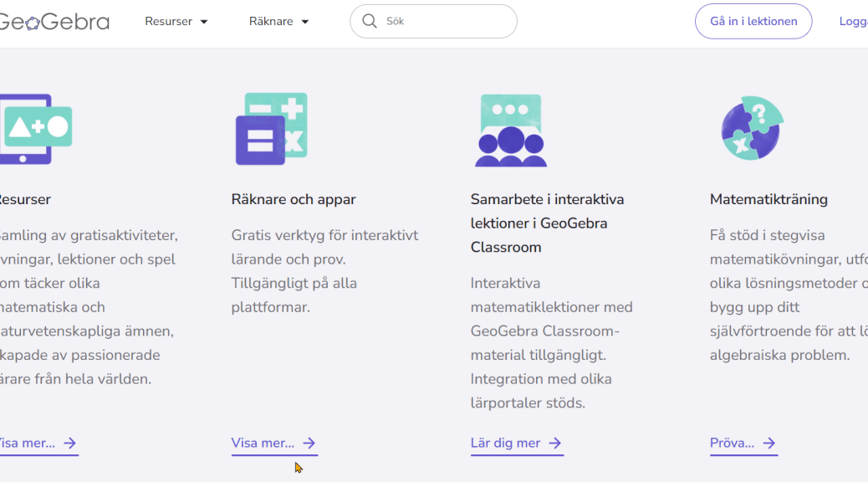This screenshot has width=868, height=482.
Task: Follow the Lär dig mer link
Action: click(506, 444)
